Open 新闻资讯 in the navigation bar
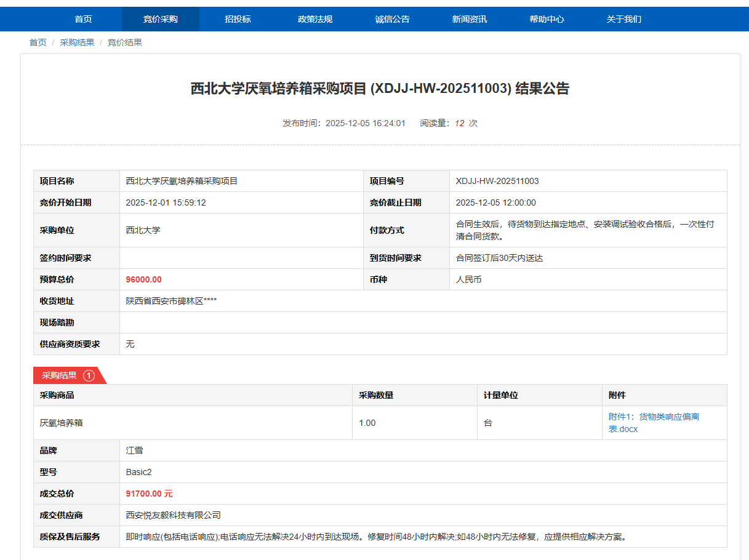This screenshot has height=560, width=749. tap(469, 19)
